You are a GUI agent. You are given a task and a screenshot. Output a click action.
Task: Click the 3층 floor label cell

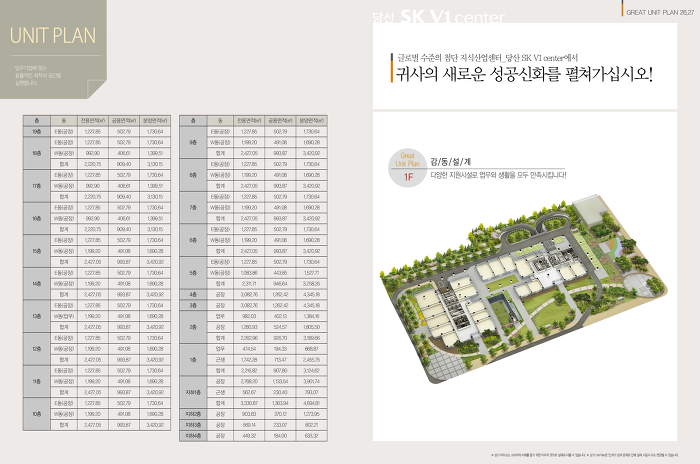pos(193,305)
